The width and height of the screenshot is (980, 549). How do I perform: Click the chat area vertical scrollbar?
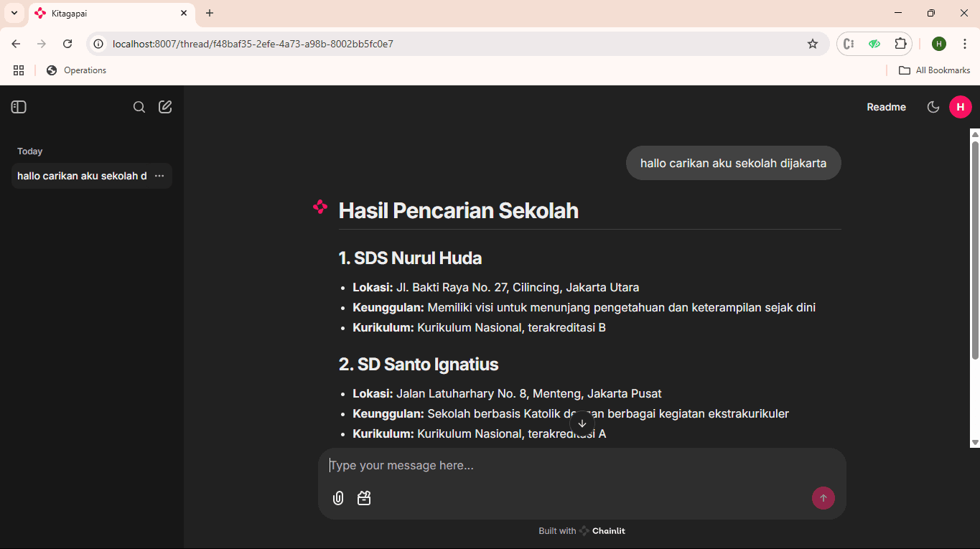click(x=975, y=251)
